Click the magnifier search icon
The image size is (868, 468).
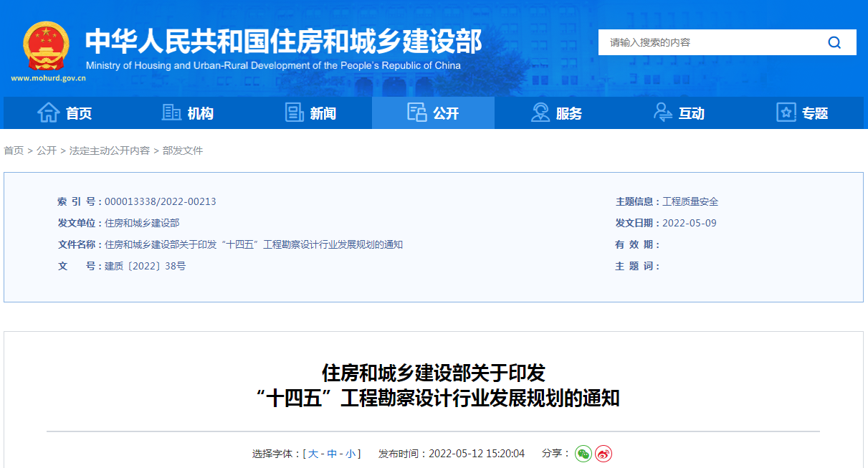click(x=834, y=42)
